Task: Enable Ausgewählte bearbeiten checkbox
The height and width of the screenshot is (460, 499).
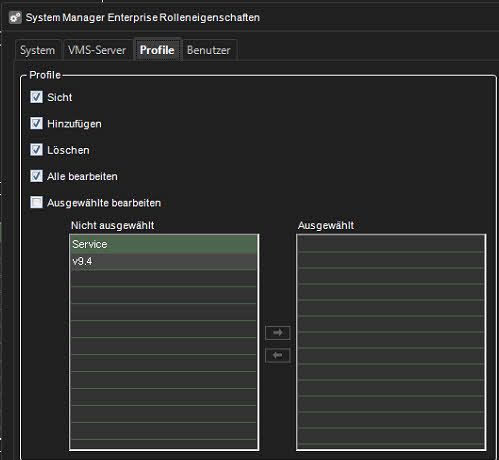Action: click(36, 202)
